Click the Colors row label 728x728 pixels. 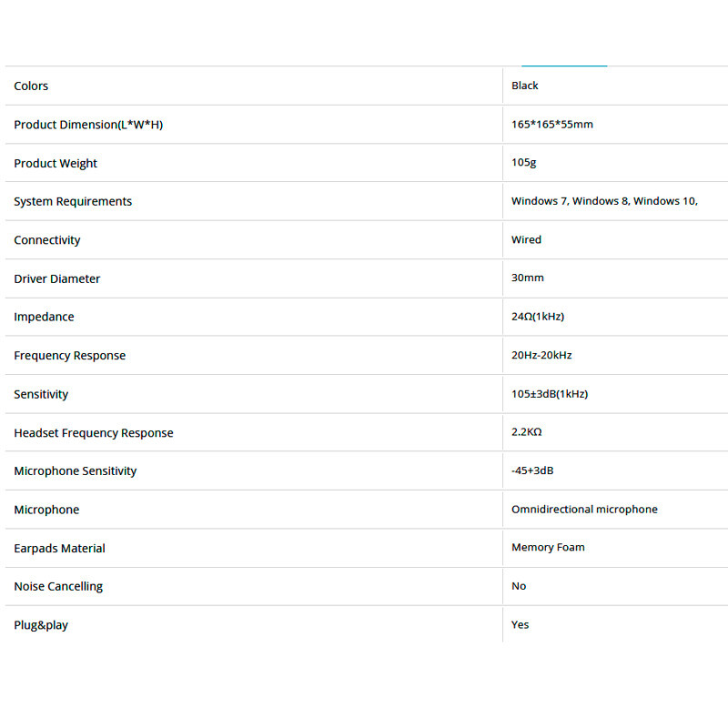pyautogui.click(x=31, y=86)
